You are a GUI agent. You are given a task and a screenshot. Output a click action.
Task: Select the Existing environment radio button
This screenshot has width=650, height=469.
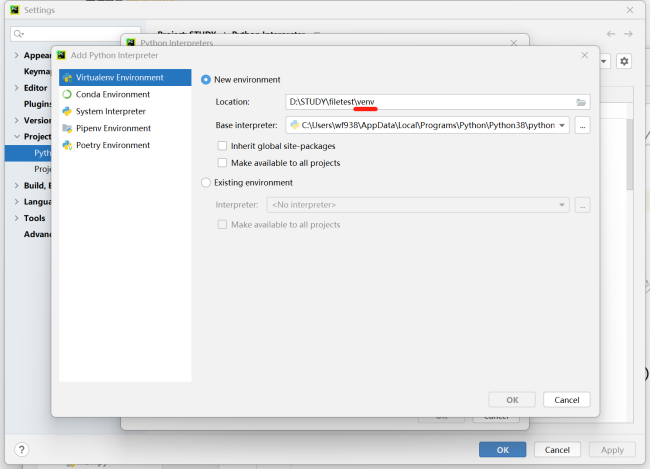(x=206, y=183)
